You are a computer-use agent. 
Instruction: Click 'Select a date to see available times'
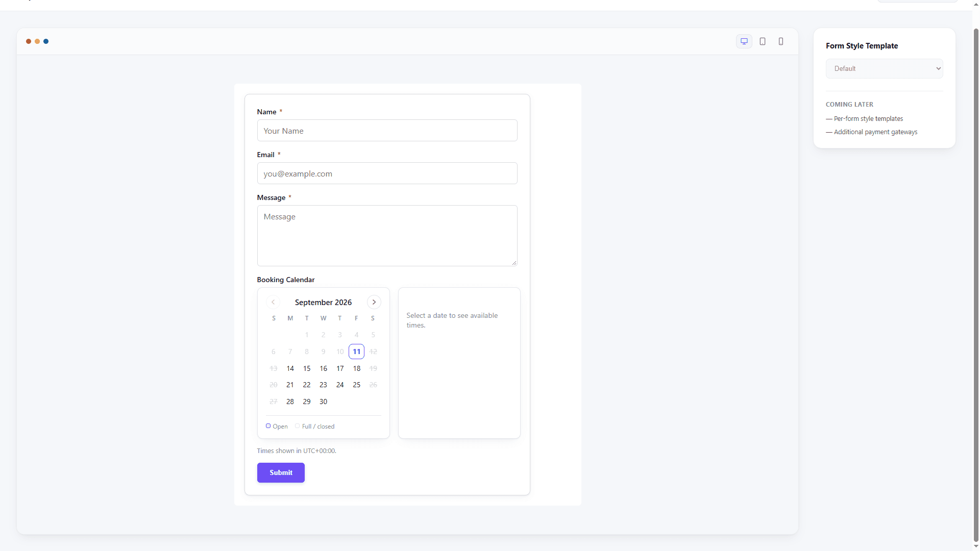(x=452, y=320)
